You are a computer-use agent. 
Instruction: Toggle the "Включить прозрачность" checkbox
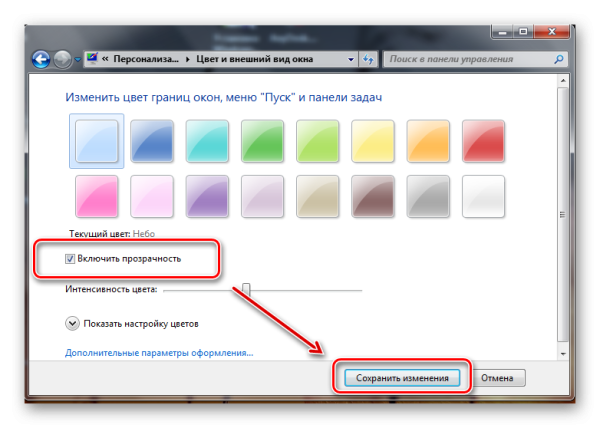70,259
